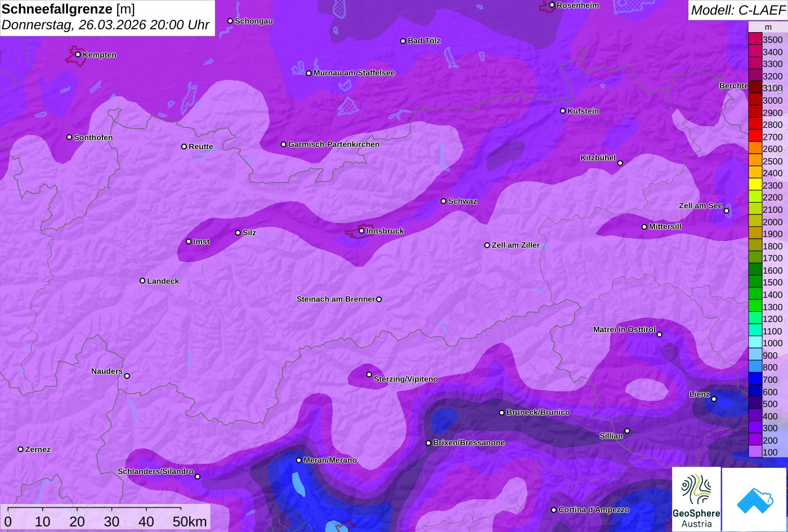Click the 1500 m green legend swatch
This screenshot has height=532, width=788.
click(755, 283)
